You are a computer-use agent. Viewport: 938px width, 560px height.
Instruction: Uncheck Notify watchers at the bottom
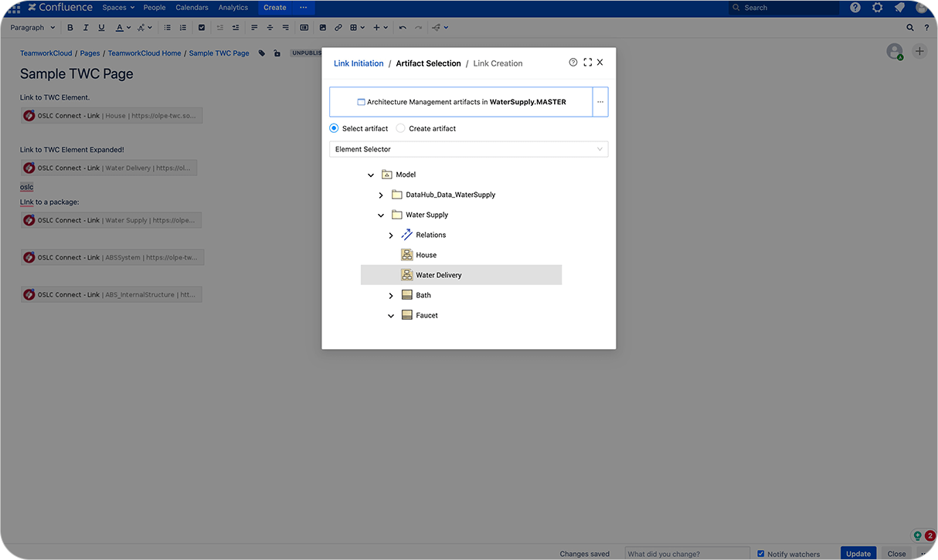click(760, 553)
